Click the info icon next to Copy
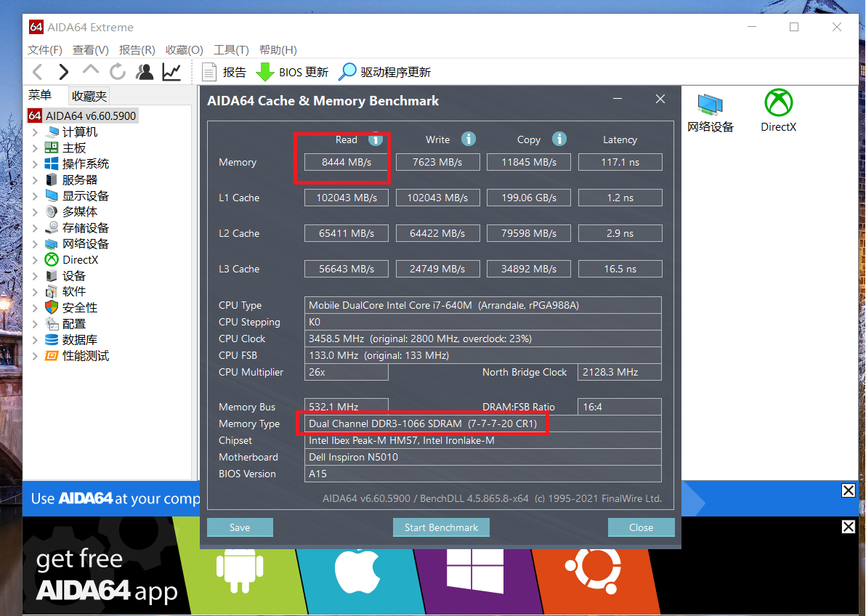 point(559,139)
